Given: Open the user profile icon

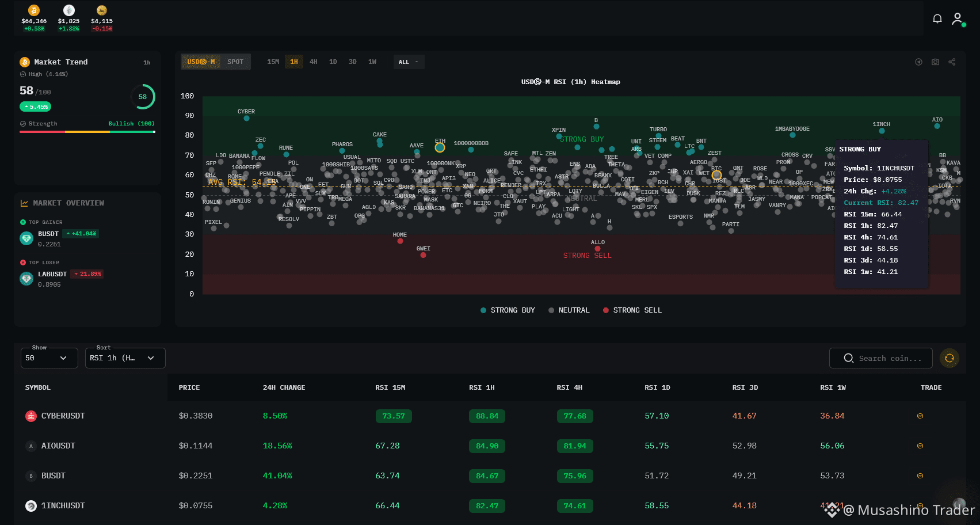Looking at the screenshot, I should [958, 19].
